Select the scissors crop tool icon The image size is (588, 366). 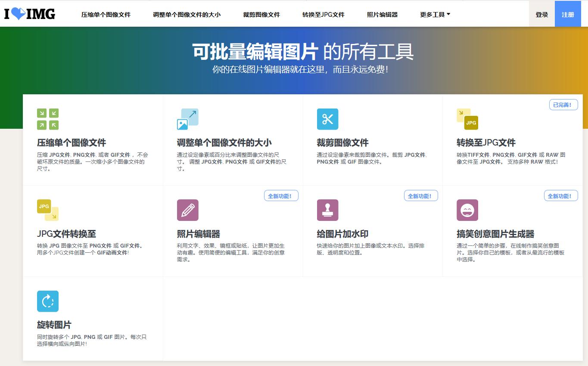(x=327, y=119)
